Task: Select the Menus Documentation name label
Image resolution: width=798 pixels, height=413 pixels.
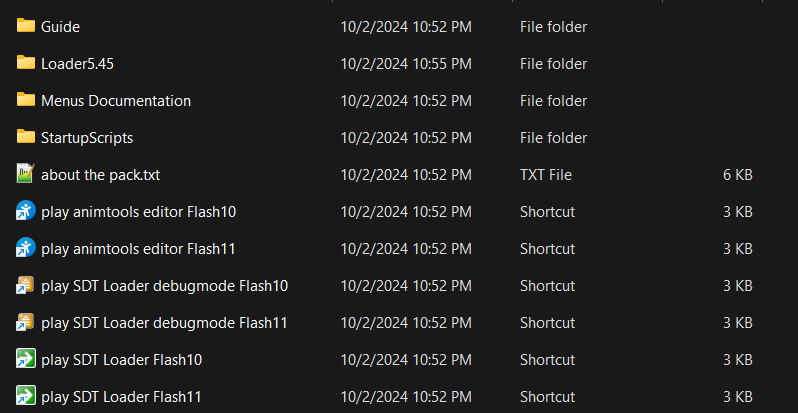Action: 116,101
